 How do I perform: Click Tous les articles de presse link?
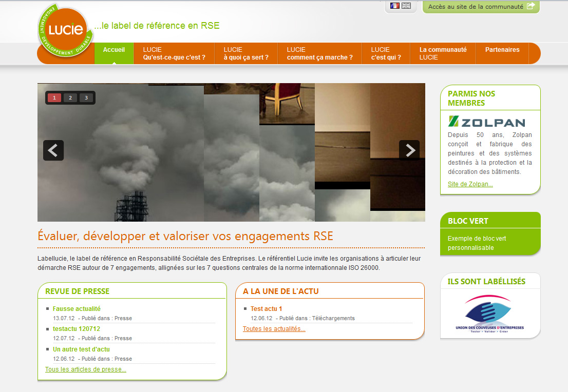click(x=86, y=369)
